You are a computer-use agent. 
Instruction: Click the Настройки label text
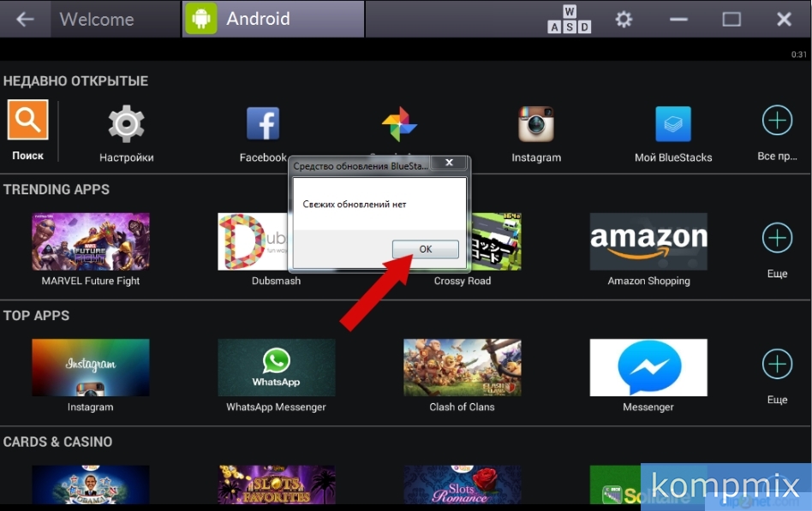point(127,157)
